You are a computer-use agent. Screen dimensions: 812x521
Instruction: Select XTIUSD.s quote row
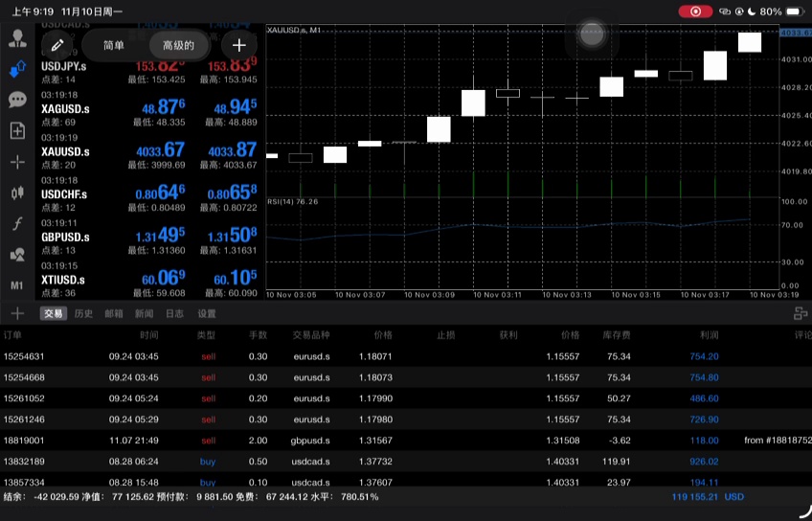(x=149, y=281)
